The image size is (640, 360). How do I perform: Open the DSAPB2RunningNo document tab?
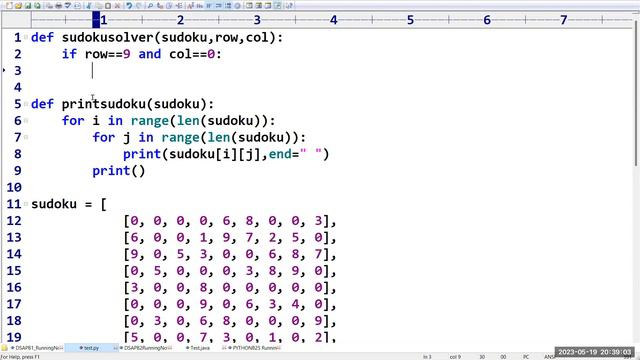[x=145, y=348]
